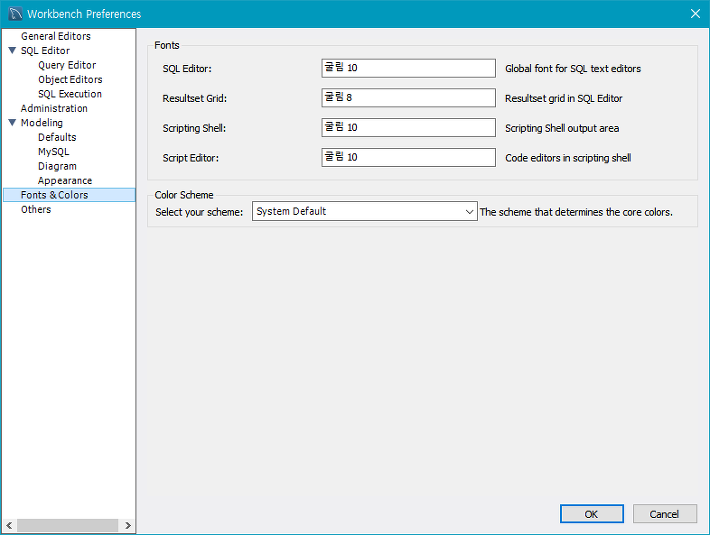Image resolution: width=710 pixels, height=535 pixels.
Task: Click 'The scheme that determines the core colors.' text
Action: 576,212
